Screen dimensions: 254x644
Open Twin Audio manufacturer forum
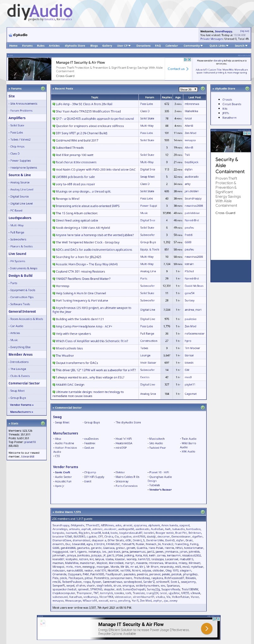point(189,439)
